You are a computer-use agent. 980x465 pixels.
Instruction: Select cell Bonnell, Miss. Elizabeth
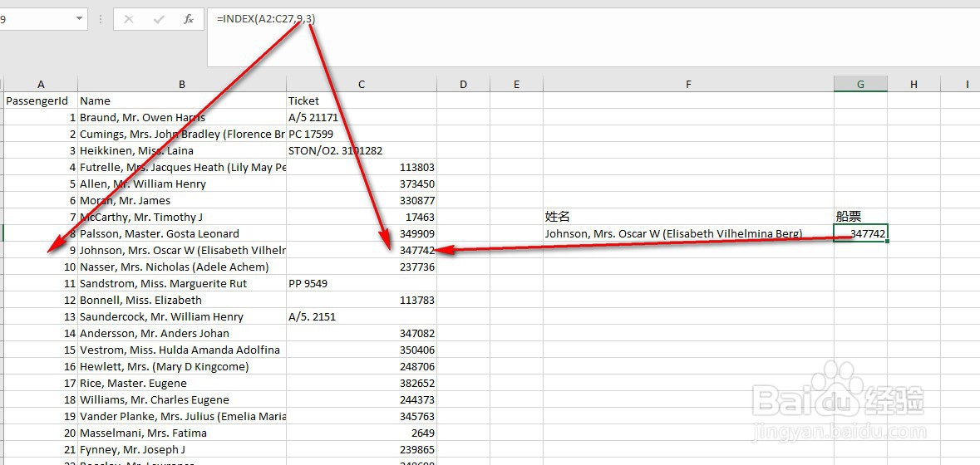coord(182,301)
